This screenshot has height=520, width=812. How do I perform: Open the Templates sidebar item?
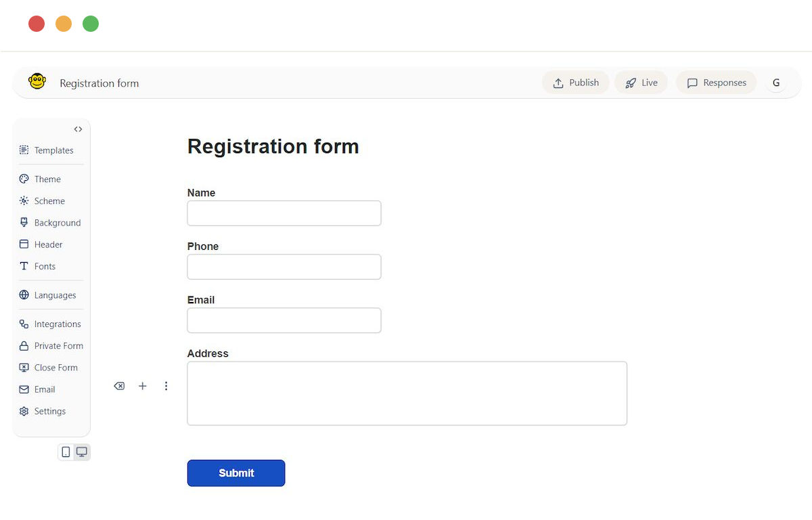[47, 150]
